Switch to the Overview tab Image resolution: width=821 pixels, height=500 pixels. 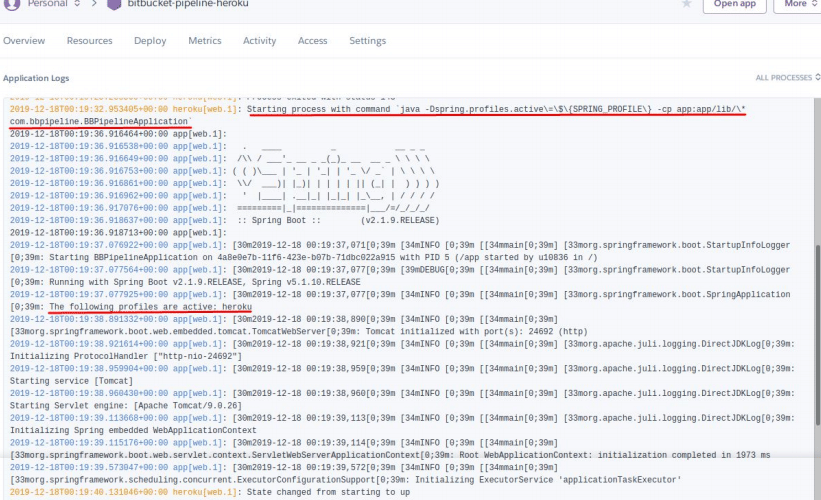tap(24, 41)
